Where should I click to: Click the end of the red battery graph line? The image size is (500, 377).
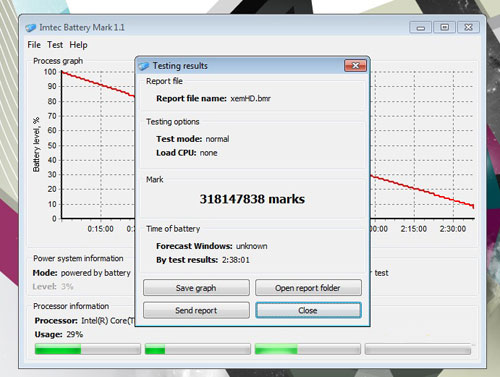(x=473, y=206)
